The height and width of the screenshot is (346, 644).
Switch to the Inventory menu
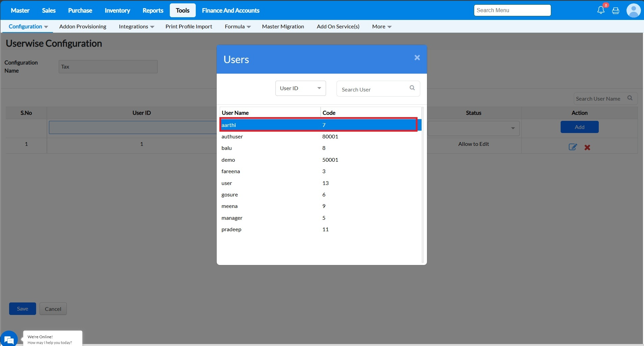point(117,10)
